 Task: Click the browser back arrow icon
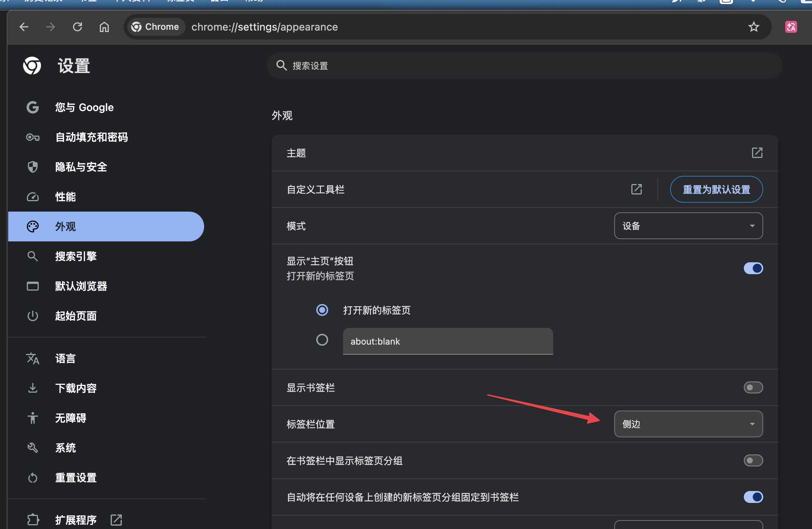coord(24,27)
